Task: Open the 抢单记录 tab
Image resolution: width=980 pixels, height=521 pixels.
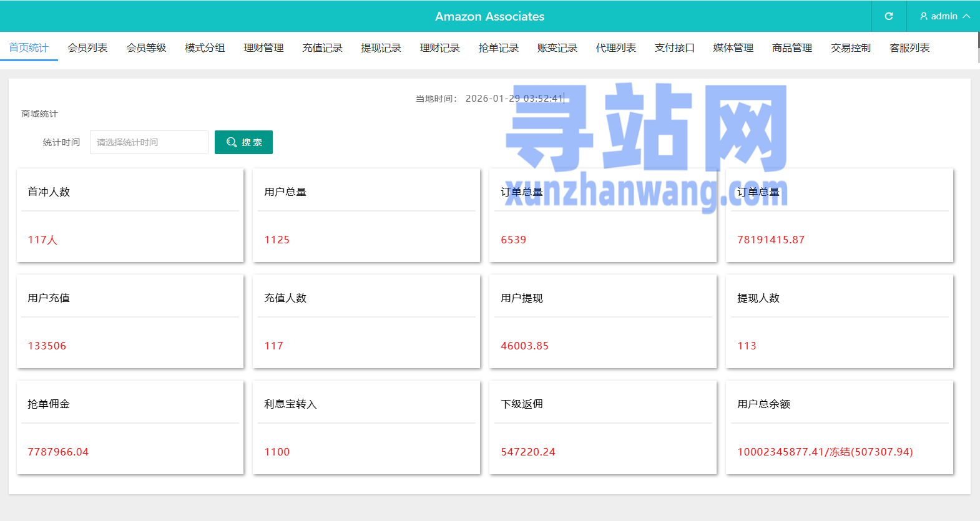Action: tap(498, 48)
